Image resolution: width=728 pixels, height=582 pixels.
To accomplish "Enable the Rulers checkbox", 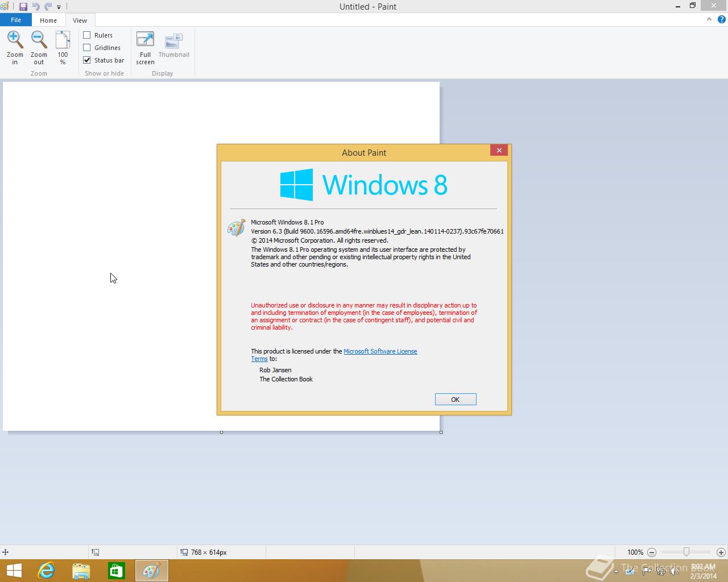I will [x=87, y=35].
